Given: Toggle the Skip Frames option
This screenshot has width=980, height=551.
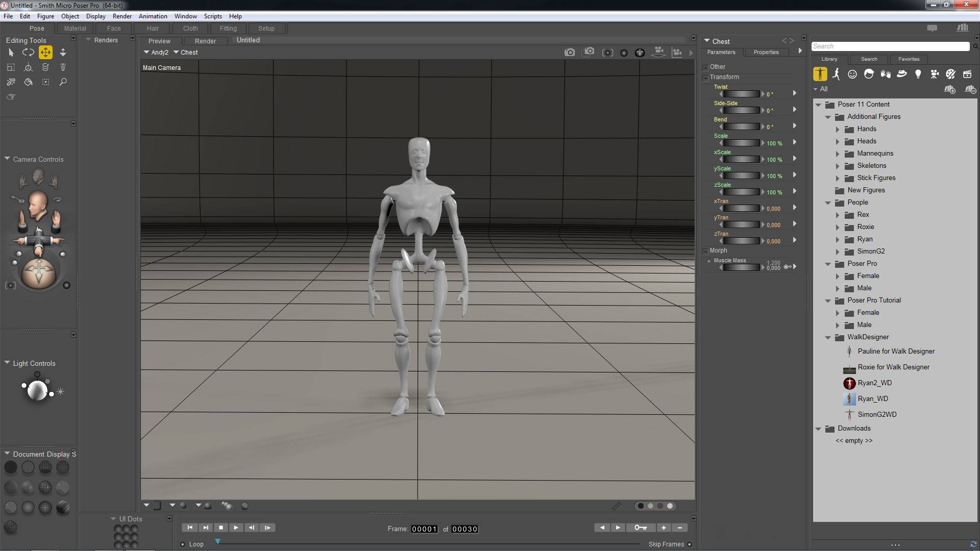Looking at the screenshot, I should tap(690, 544).
